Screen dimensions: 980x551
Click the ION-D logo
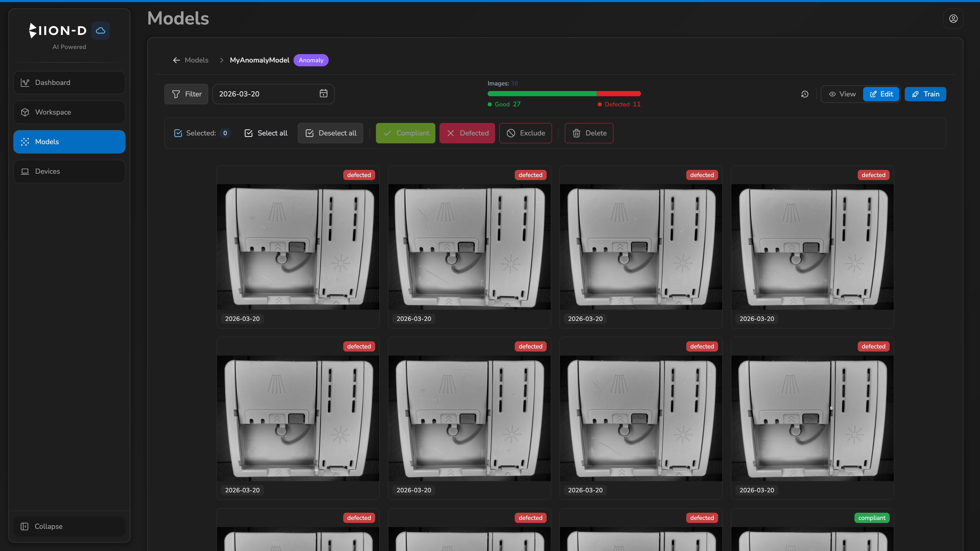[x=58, y=31]
